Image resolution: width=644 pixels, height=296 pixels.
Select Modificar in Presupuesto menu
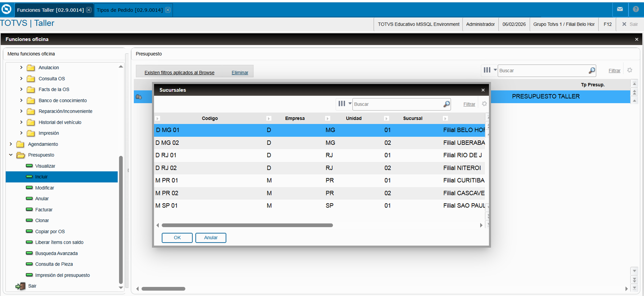[45, 188]
